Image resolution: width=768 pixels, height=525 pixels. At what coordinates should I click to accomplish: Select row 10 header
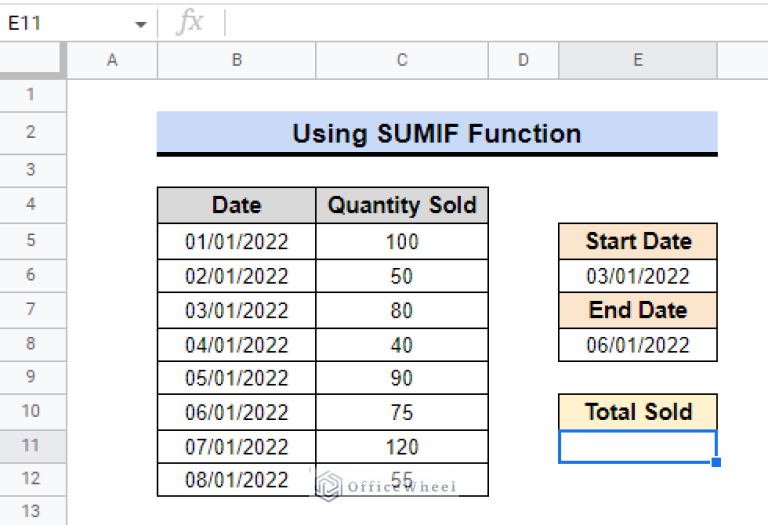(x=32, y=412)
